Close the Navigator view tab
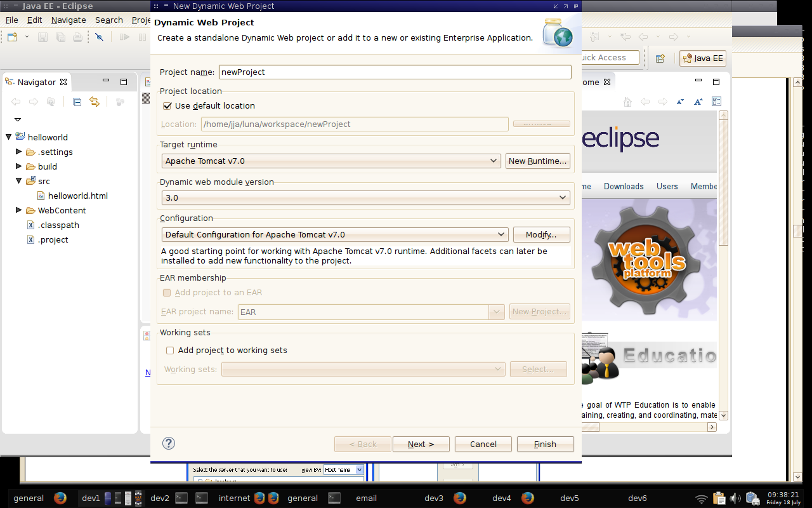Viewport: 812px width, 508px height. [63, 82]
